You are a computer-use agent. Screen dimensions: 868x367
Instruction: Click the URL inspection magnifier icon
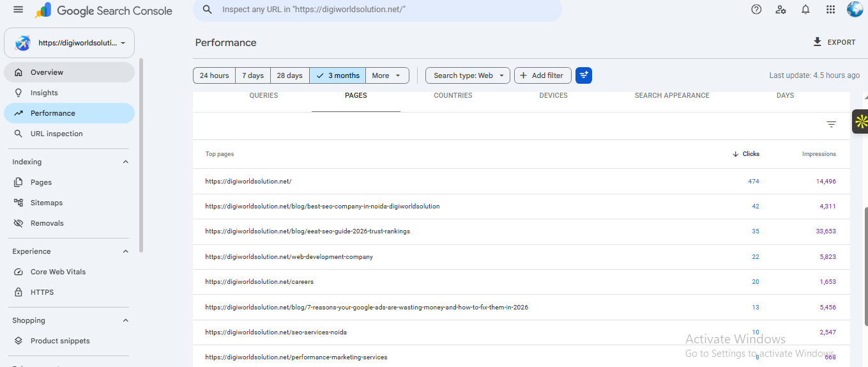coord(19,134)
